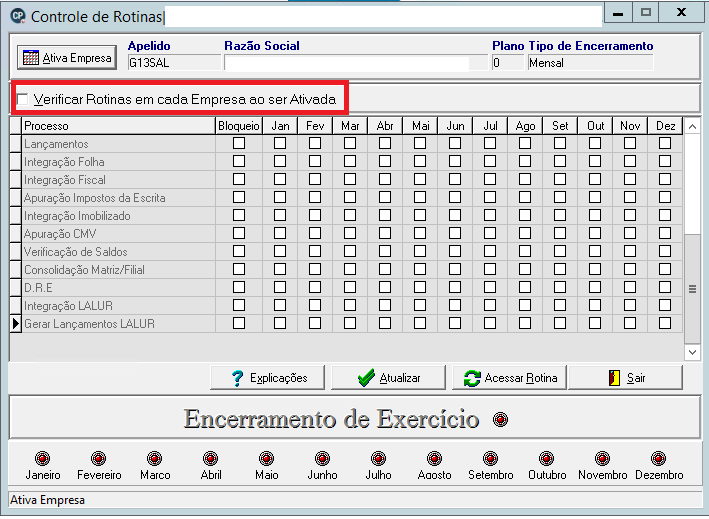Select the Lançamentos process row label
Viewport: 709px width, 519px height.
click(56, 144)
